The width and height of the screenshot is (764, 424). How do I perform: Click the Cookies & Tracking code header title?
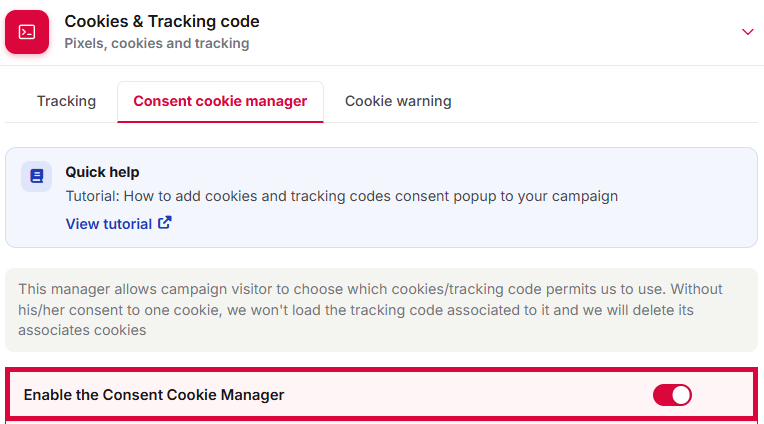click(x=162, y=21)
